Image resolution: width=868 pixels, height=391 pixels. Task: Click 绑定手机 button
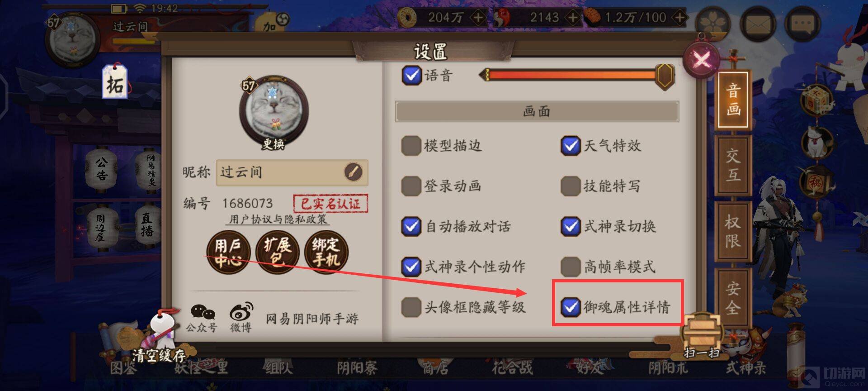tap(326, 253)
